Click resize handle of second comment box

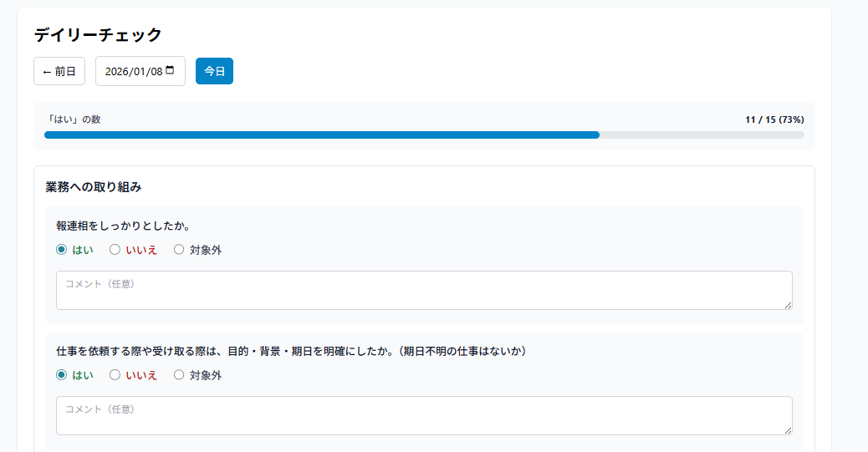pyautogui.click(x=788, y=430)
